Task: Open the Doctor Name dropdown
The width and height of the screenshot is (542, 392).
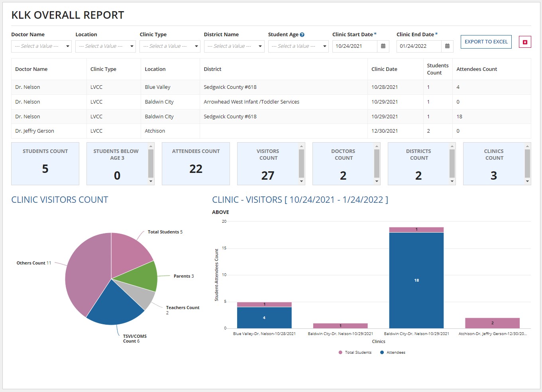Action: pos(41,46)
